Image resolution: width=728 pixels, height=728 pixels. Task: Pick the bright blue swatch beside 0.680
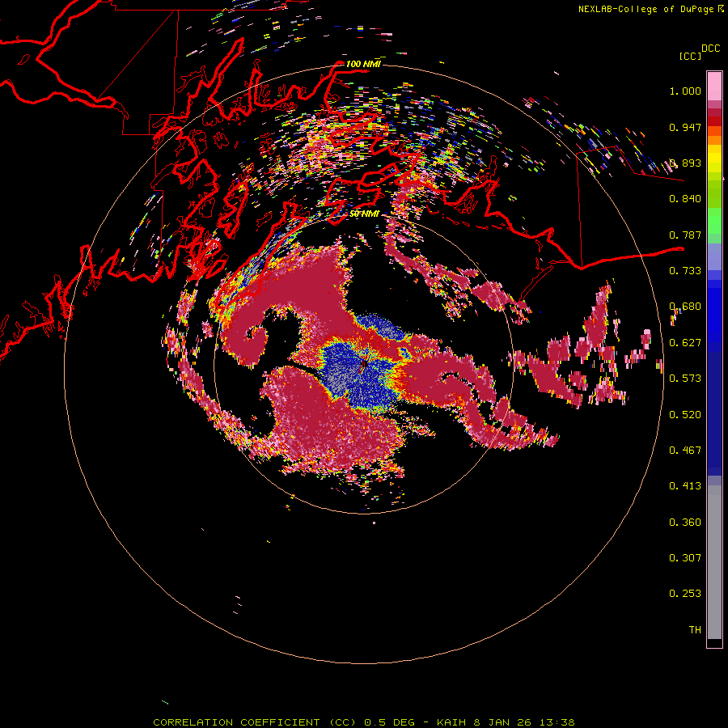coord(714,311)
